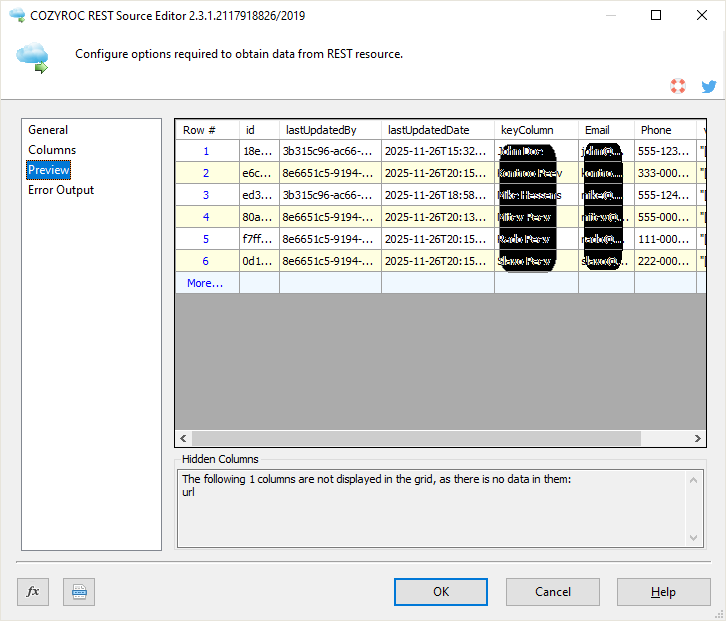This screenshot has height=621, width=726.
Task: Click the date cell '2025-11-26T20:13...'
Action: [438, 217]
